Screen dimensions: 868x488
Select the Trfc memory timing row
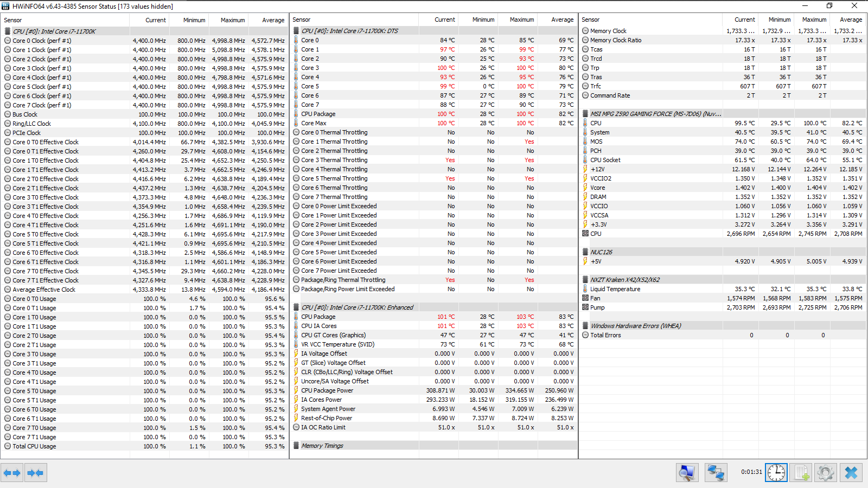point(723,86)
